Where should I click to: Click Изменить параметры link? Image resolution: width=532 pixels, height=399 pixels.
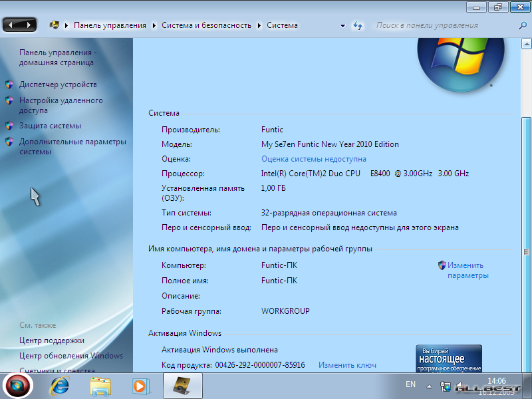[x=468, y=270]
